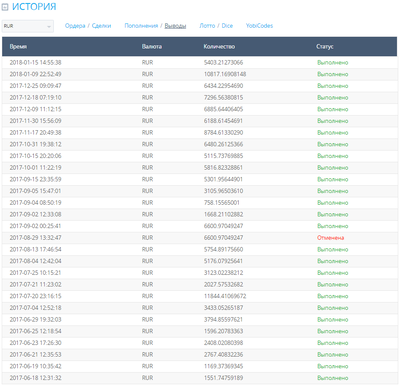The height and width of the screenshot is (386, 400).
Task: Select amount 8784.61330290
Action: tap(223, 133)
